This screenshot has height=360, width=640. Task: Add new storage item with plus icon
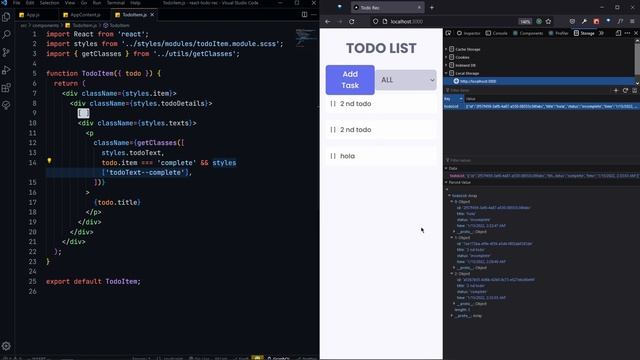(x=616, y=91)
